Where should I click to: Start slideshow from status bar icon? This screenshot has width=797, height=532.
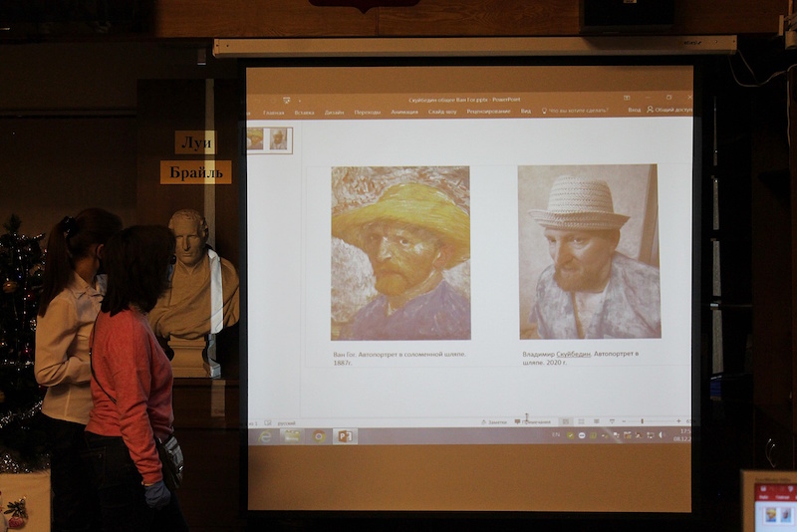click(x=612, y=421)
